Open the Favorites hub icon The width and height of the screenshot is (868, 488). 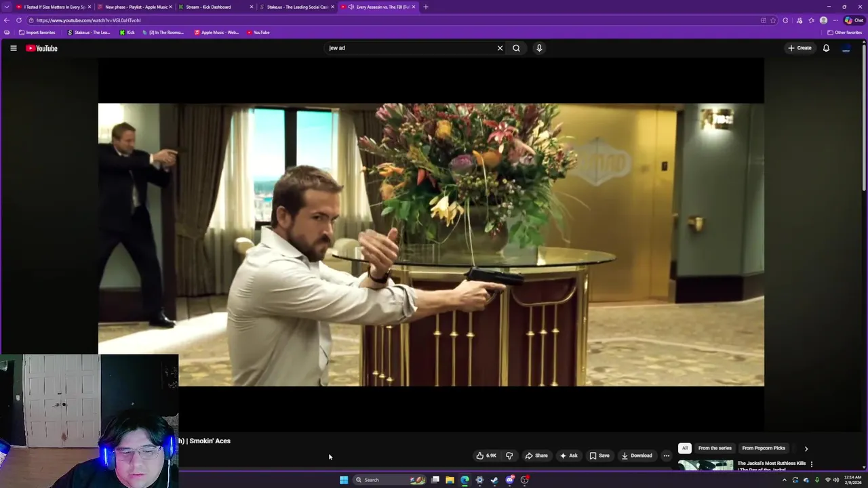click(812, 20)
